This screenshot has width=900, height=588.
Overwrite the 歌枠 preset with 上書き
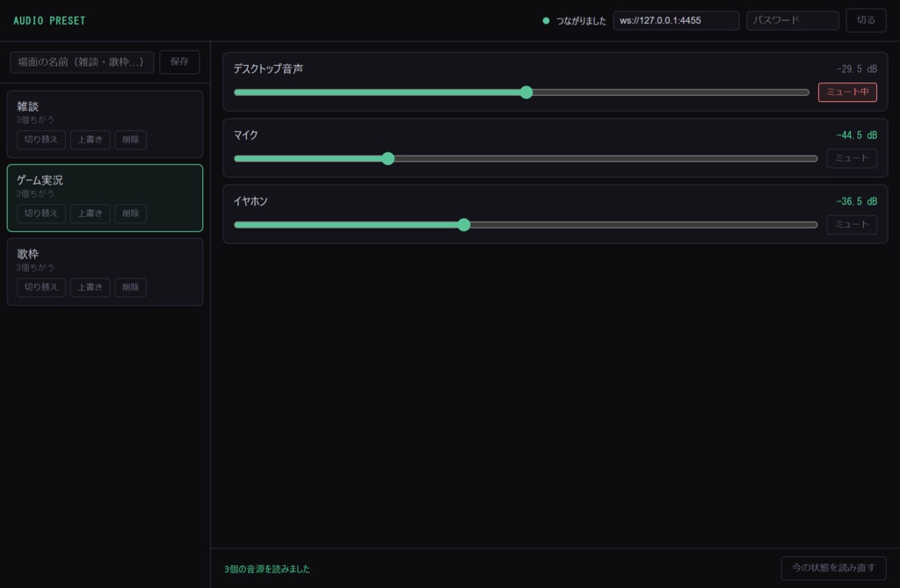tap(91, 287)
